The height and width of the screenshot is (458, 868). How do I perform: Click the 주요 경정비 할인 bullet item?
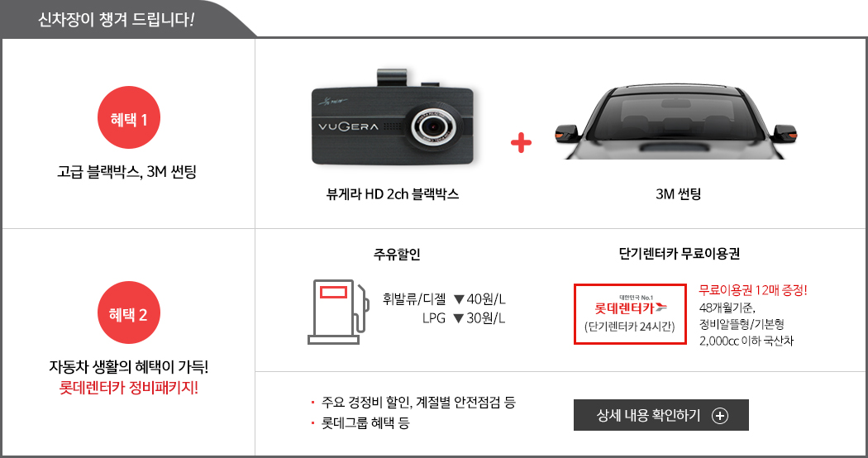[x=418, y=402]
